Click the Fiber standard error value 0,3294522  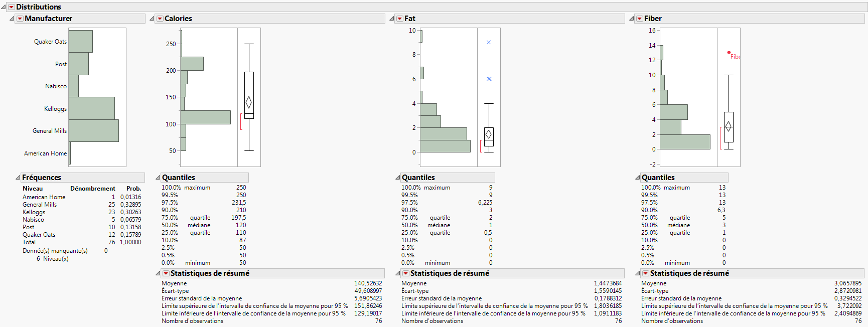(848, 298)
